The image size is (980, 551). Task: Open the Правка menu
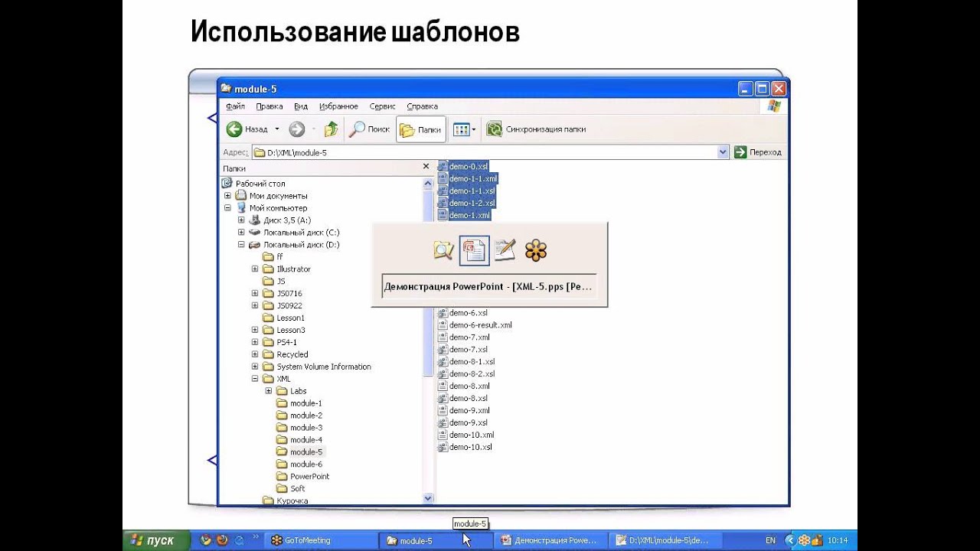coord(269,106)
